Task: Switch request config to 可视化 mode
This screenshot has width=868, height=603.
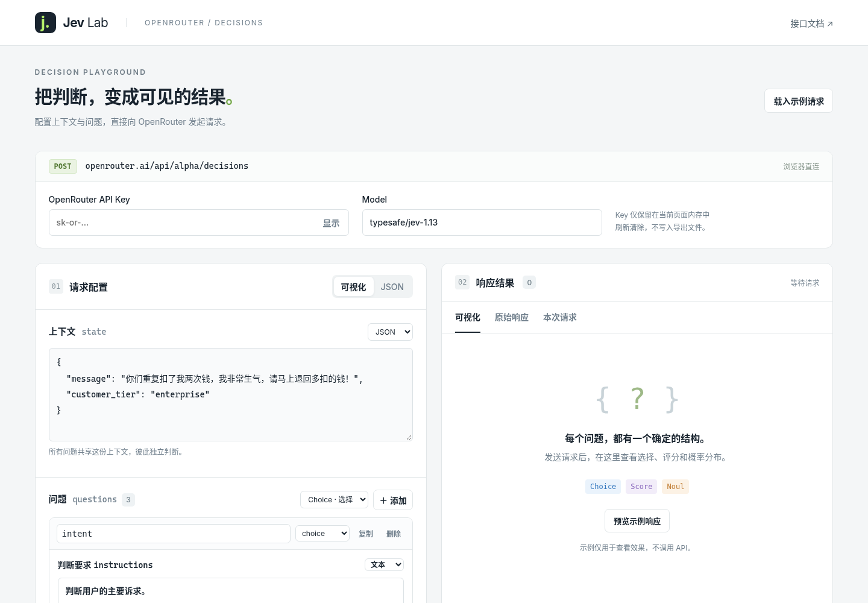Action: pyautogui.click(x=353, y=287)
